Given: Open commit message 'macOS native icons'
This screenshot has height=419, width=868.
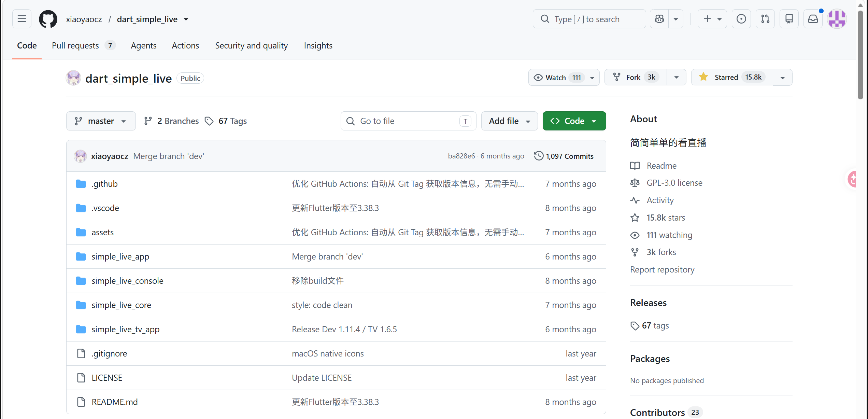Looking at the screenshot, I should [x=328, y=353].
